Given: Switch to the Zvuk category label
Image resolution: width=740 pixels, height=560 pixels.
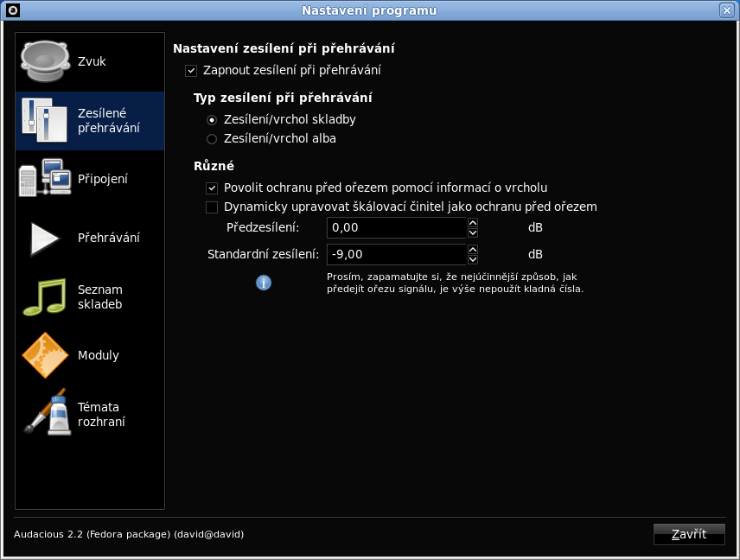Looking at the screenshot, I should tap(92, 61).
